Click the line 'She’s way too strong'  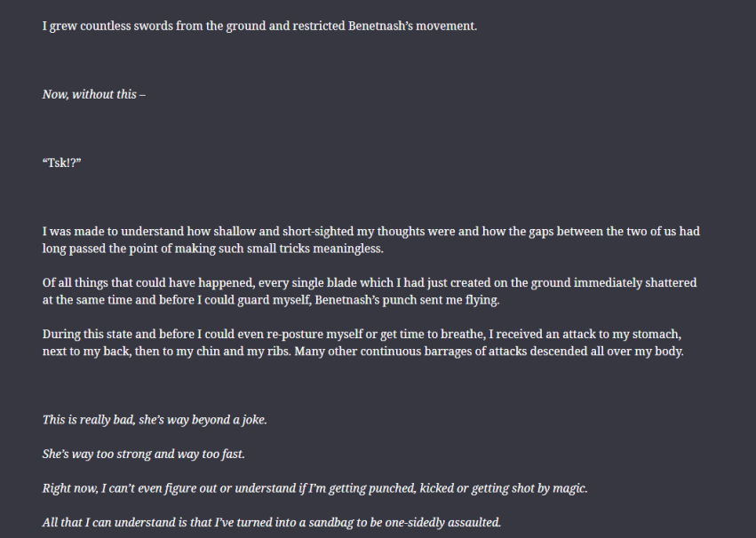point(144,455)
